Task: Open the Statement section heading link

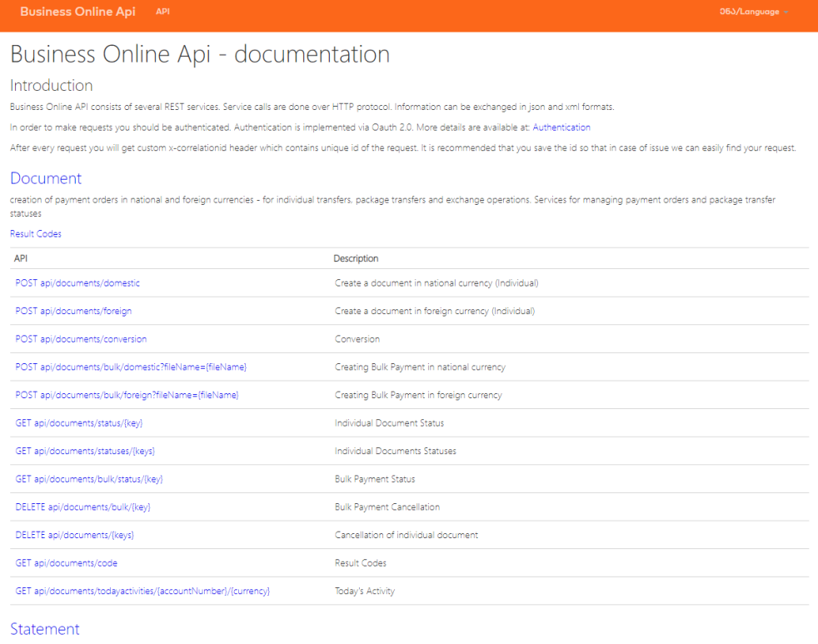Action: click(x=45, y=629)
